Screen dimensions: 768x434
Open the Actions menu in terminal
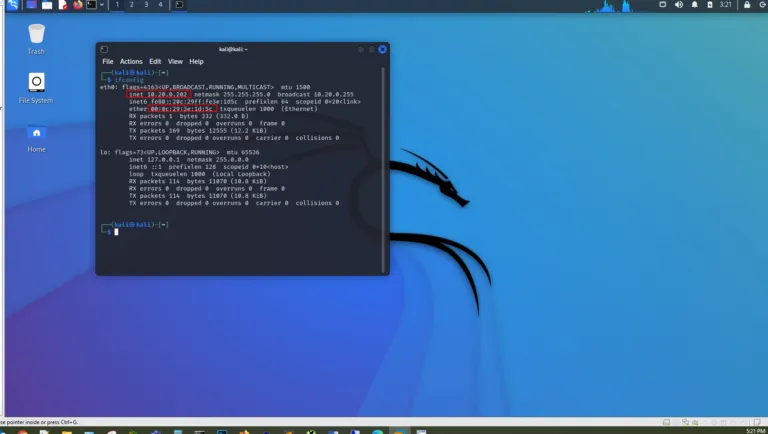pyautogui.click(x=131, y=62)
